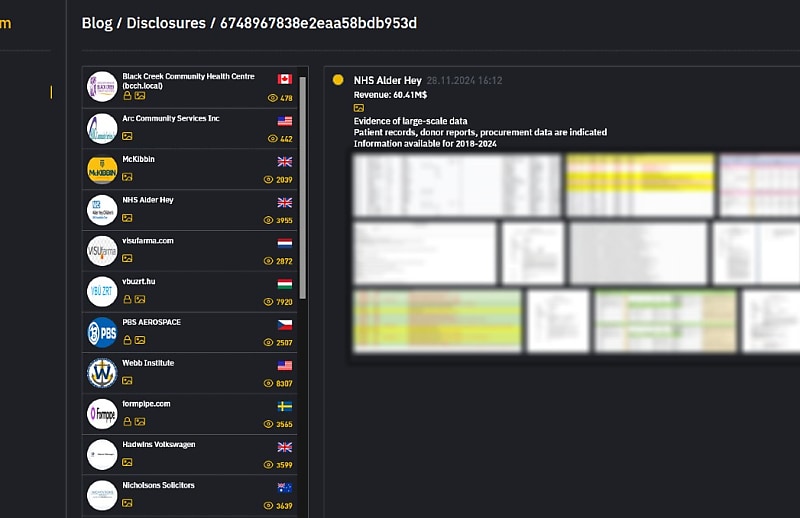Click timestamp 28.11.2024 16:12
This screenshot has height=518, width=800.
tap(464, 81)
